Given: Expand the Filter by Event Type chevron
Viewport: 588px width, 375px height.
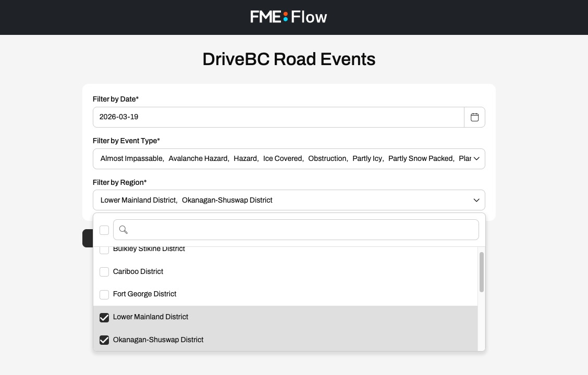Looking at the screenshot, I should (x=476, y=158).
